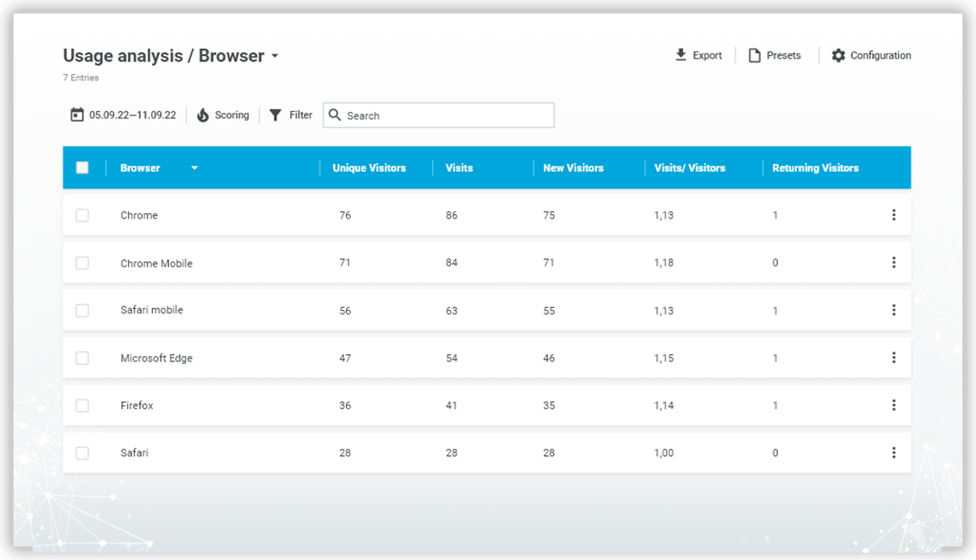
Task: Click the Export button label
Action: (x=708, y=55)
